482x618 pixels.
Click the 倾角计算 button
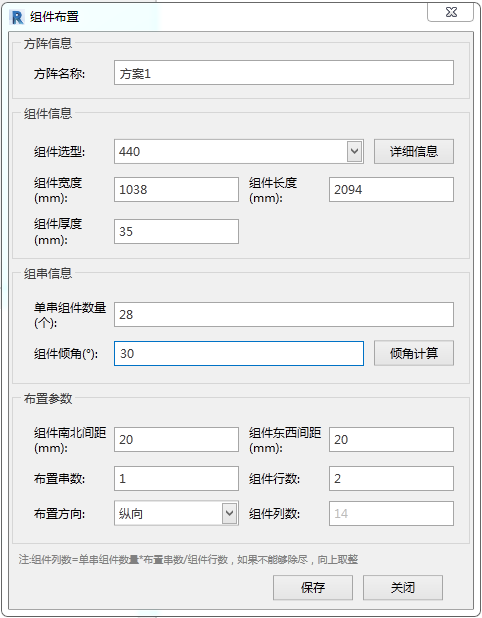click(414, 353)
